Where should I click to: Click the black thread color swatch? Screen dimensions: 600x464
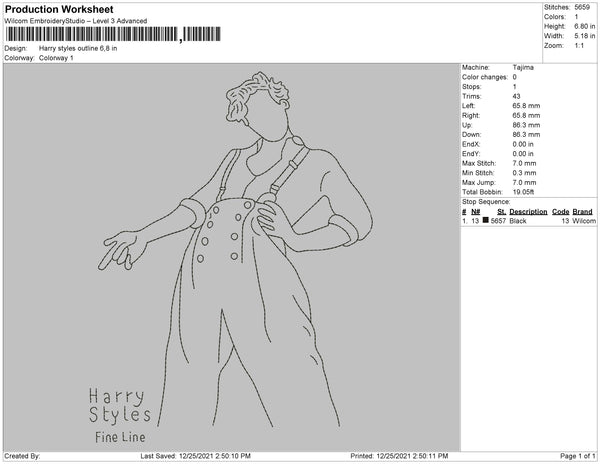(486, 220)
